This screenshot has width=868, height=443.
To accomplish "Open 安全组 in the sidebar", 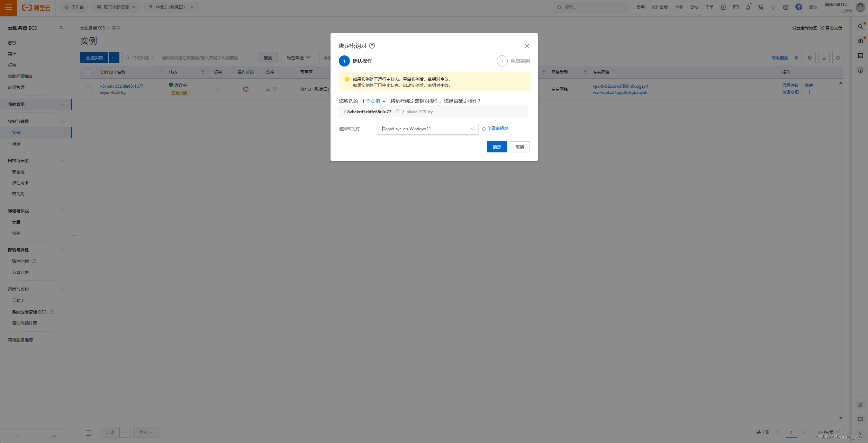I will 18,172.
